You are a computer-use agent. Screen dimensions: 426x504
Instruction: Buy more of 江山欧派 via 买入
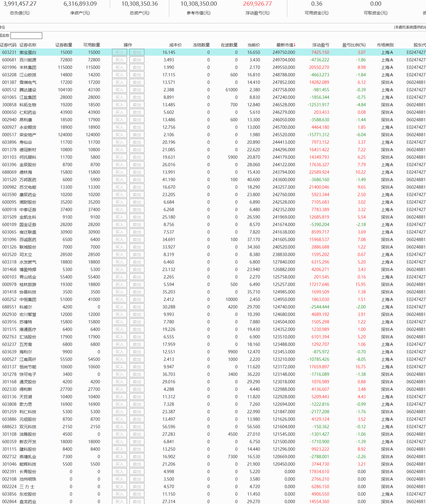(x=120, y=75)
